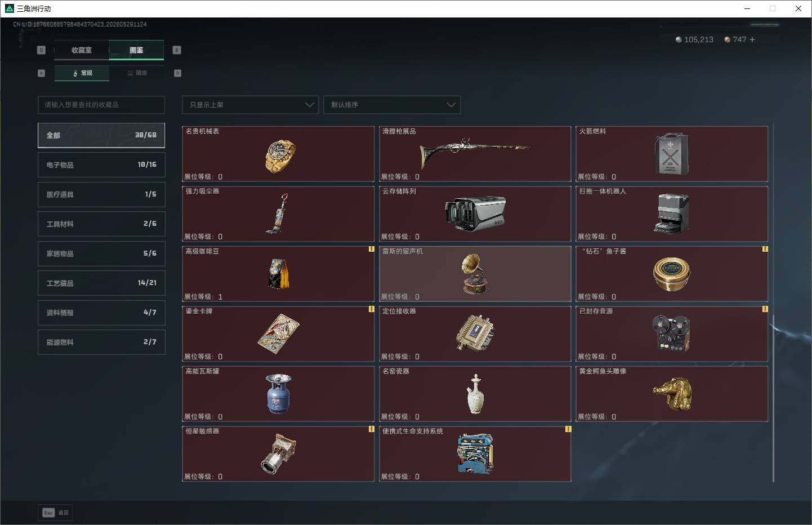Select the 鎏金卡牌 gilded card item
Image resolution: width=812 pixels, height=525 pixels.
(278, 334)
